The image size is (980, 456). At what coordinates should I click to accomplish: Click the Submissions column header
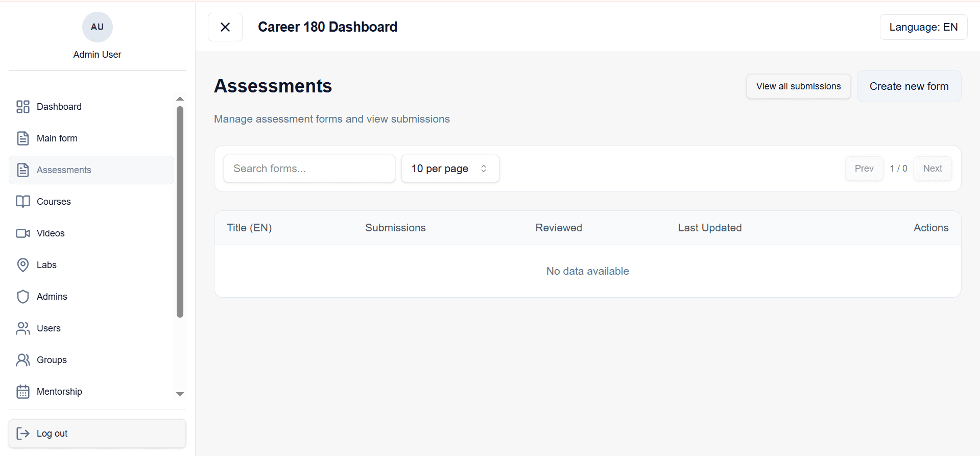pos(395,228)
